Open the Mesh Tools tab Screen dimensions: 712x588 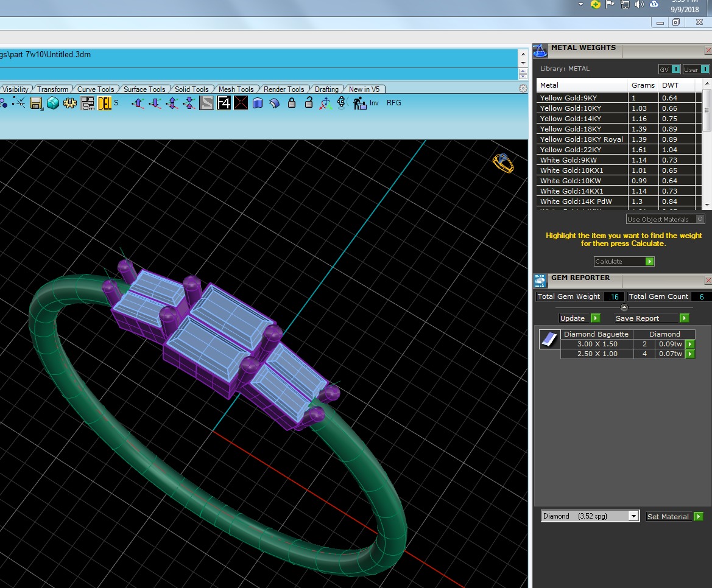[x=236, y=89]
